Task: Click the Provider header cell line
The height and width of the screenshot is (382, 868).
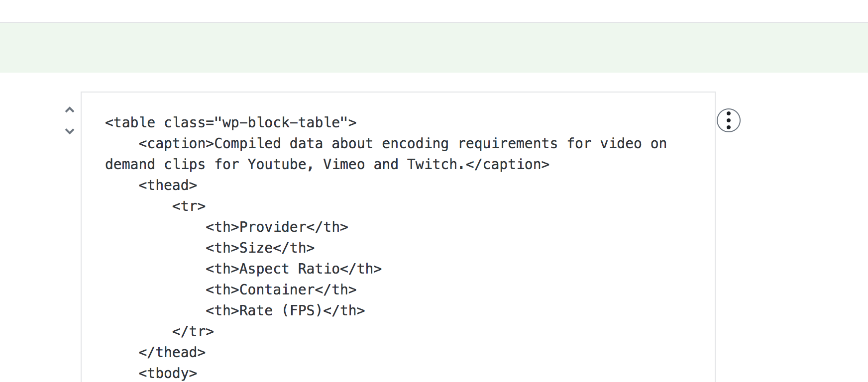Action: point(277,227)
